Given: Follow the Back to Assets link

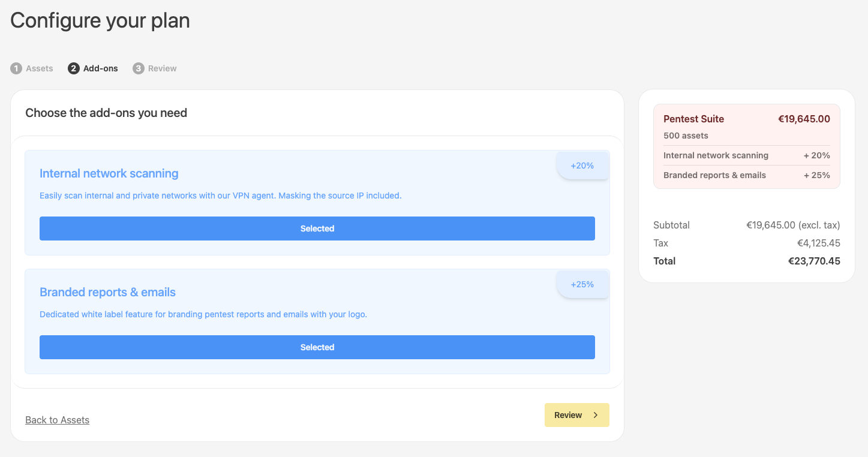Looking at the screenshot, I should (57, 420).
